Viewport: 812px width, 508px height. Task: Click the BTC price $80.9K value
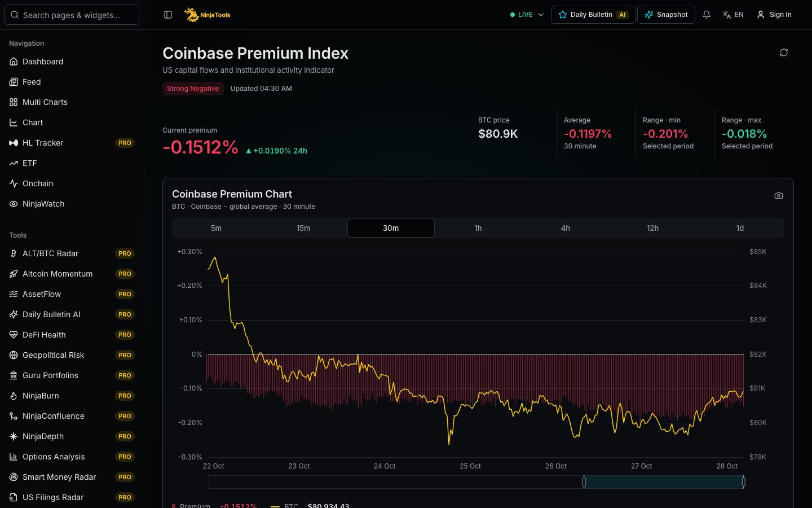[x=498, y=134]
